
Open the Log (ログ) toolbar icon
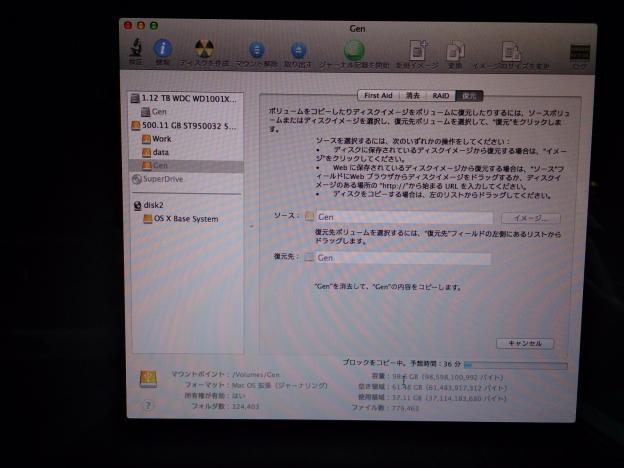tap(579, 52)
